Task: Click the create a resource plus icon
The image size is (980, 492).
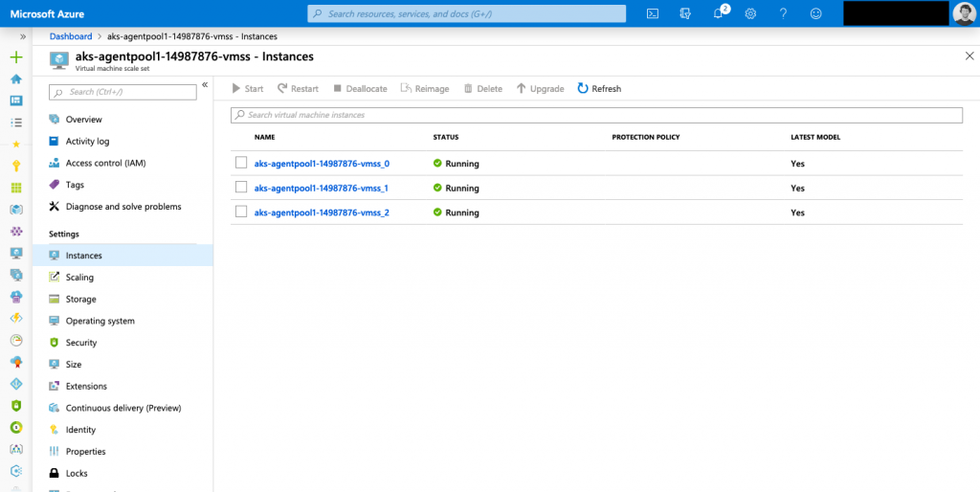Action: (x=15, y=57)
